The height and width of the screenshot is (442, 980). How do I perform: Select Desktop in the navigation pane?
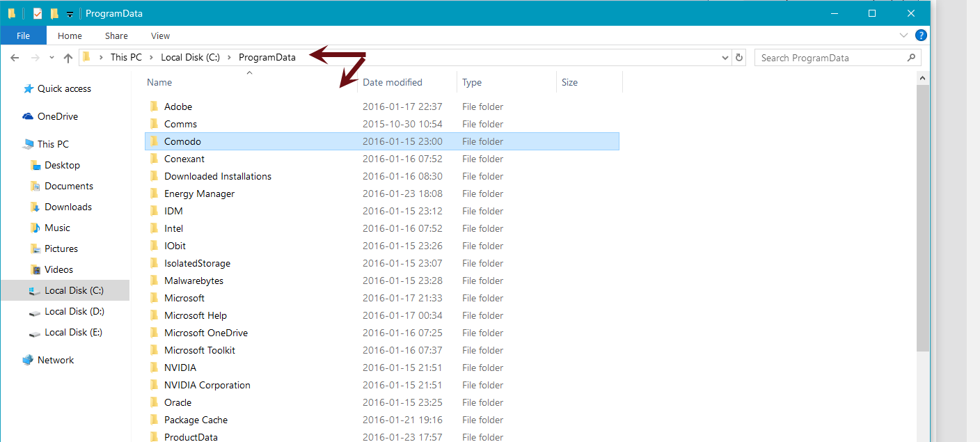pos(62,165)
